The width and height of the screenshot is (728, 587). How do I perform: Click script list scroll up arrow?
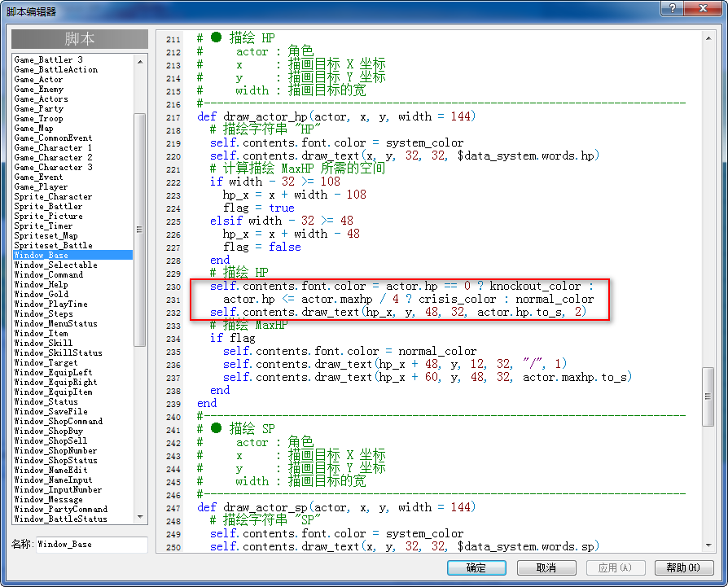click(140, 61)
